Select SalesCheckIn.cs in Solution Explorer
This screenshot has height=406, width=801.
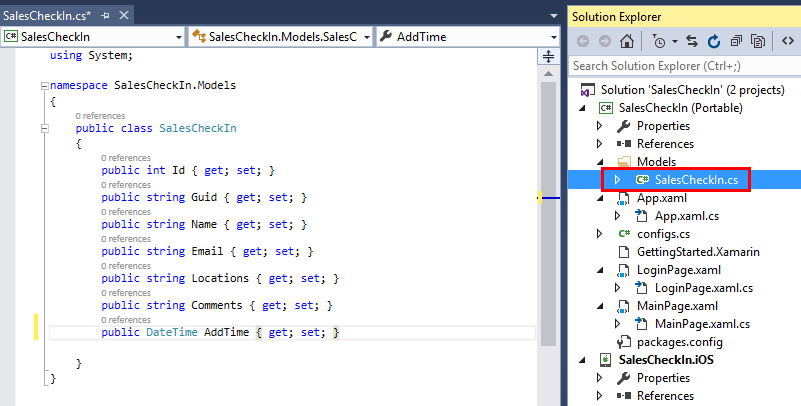pyautogui.click(x=696, y=180)
